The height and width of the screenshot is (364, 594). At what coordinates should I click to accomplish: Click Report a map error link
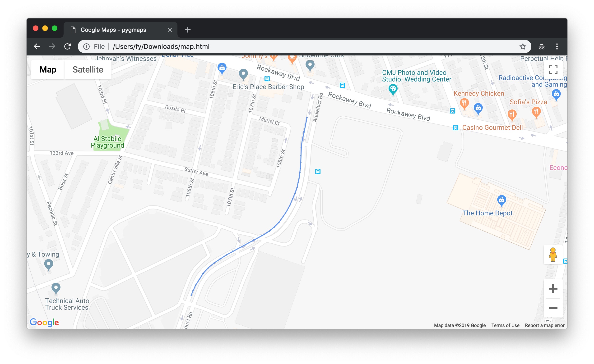click(545, 325)
